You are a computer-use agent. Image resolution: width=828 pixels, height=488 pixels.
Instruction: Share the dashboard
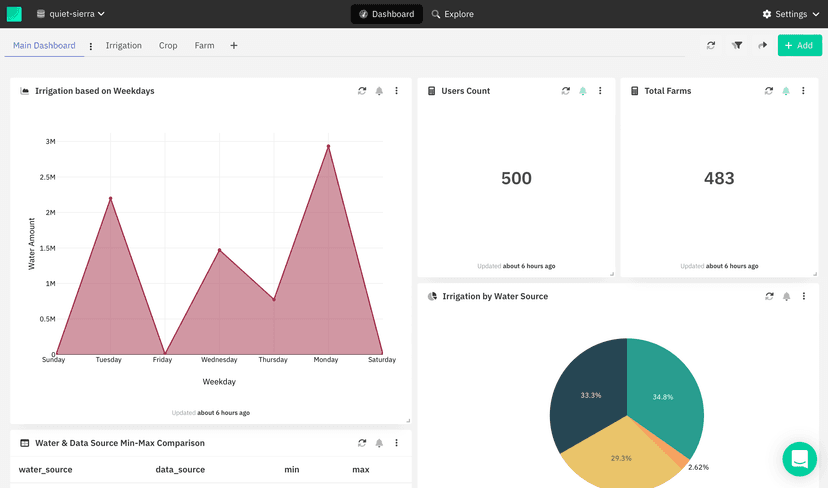pyautogui.click(x=762, y=45)
